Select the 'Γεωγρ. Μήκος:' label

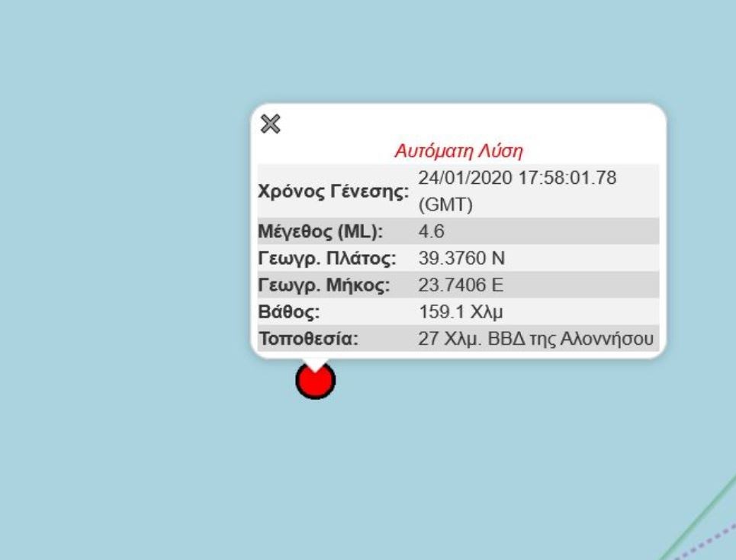[x=325, y=285]
